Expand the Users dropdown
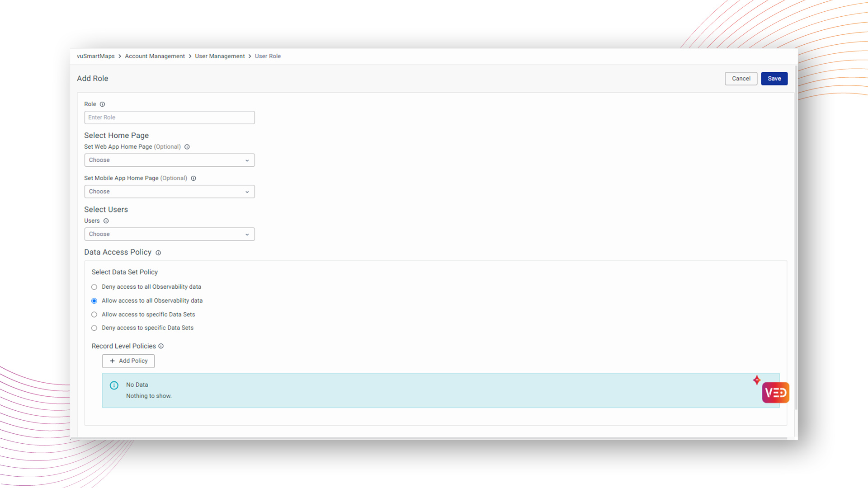The width and height of the screenshot is (868, 488). click(169, 234)
